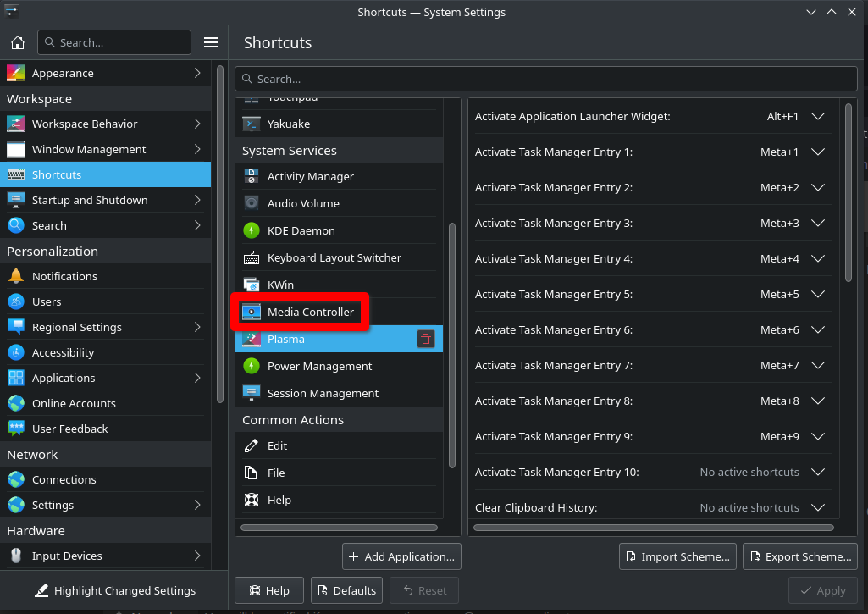Click the Workspace Behavior icon

click(16, 124)
